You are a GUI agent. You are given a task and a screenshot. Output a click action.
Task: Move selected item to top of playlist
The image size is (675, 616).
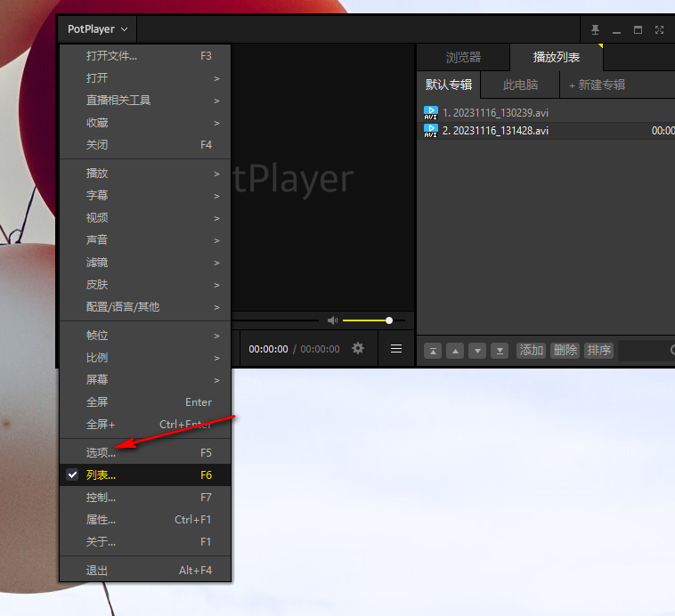pos(433,351)
